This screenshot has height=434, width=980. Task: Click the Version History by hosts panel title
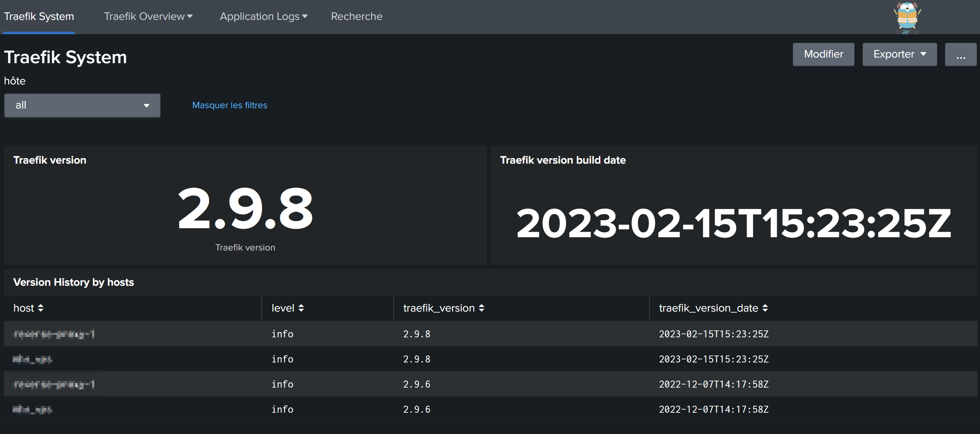(73, 282)
